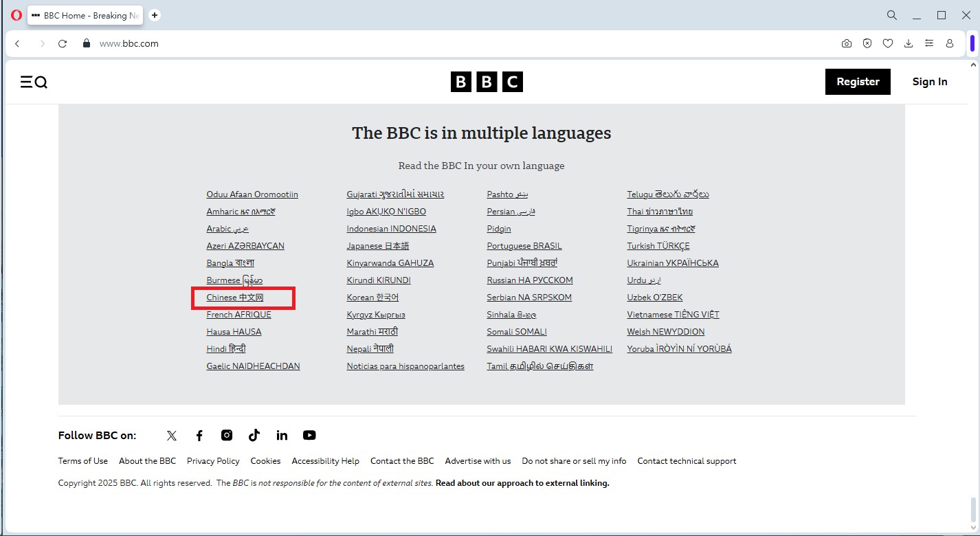The image size is (980, 536).
Task: Open the ad blocker shield icon
Action: click(x=867, y=43)
